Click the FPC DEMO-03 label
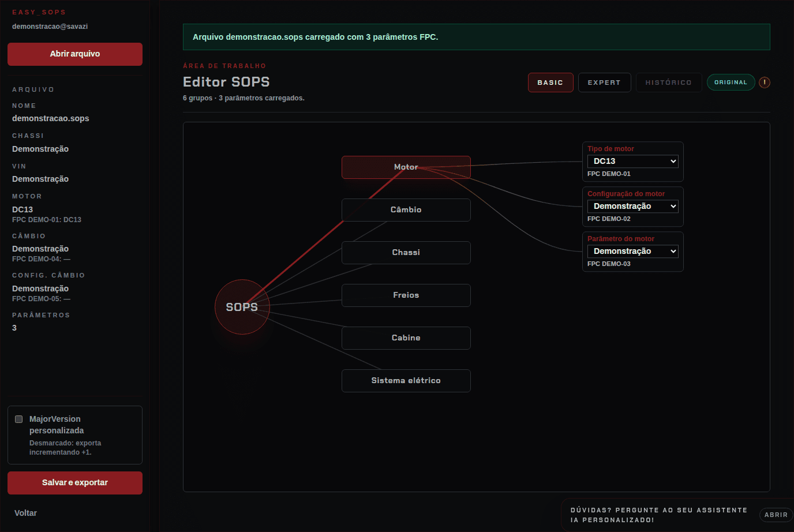This screenshot has width=794, height=532. coord(609,264)
